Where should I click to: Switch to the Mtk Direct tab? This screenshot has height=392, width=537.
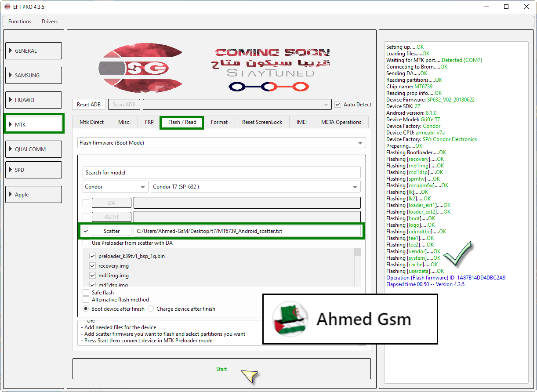pyautogui.click(x=91, y=122)
